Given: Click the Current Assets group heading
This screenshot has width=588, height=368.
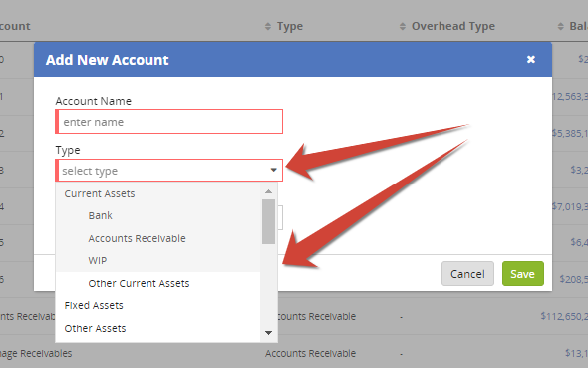Looking at the screenshot, I should click(x=100, y=193).
